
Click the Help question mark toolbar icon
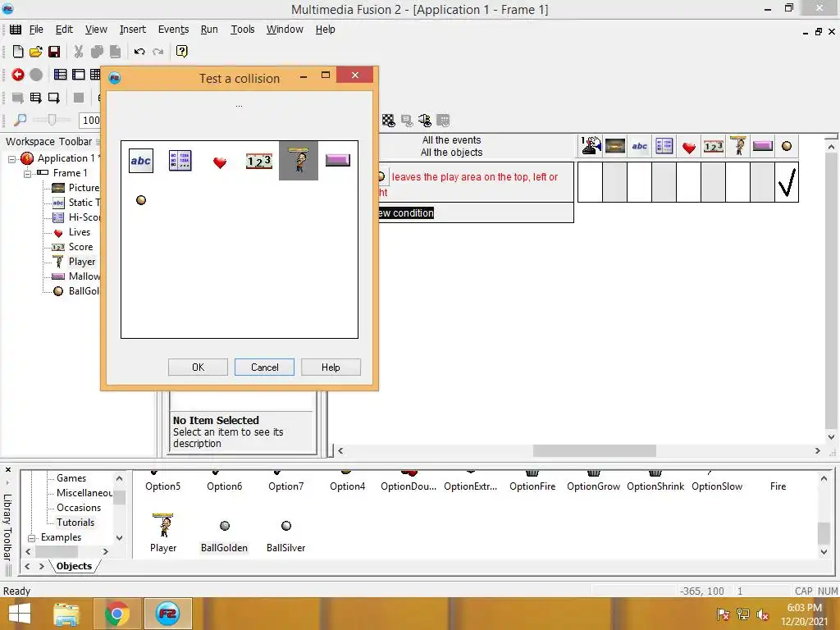pos(181,52)
